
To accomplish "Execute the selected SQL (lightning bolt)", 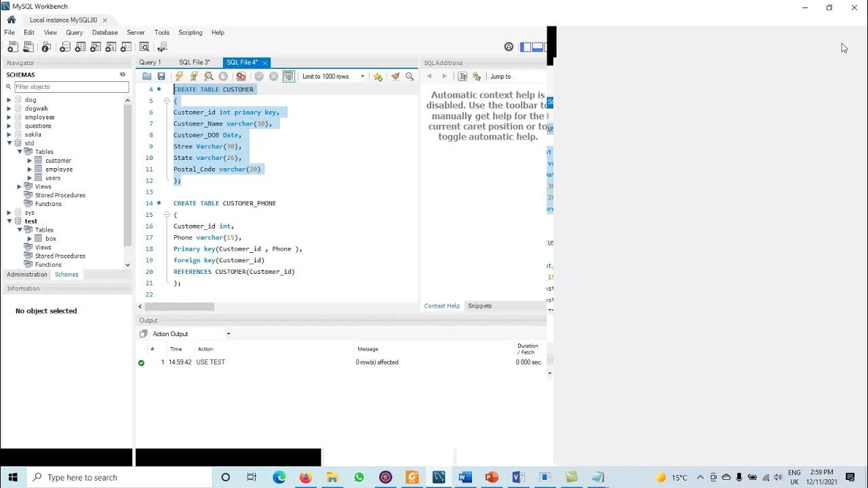I will point(179,77).
